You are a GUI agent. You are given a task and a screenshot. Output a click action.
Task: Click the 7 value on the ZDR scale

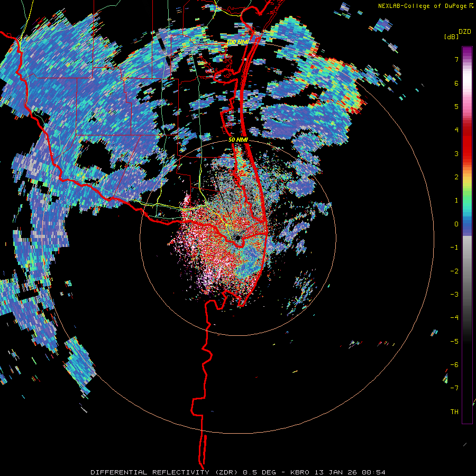(456, 59)
